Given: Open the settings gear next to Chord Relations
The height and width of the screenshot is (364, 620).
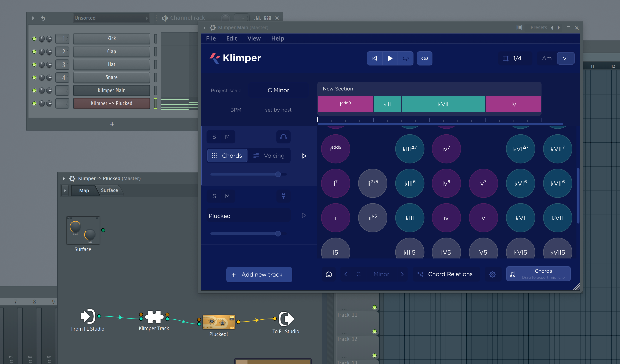Looking at the screenshot, I should [x=492, y=274].
